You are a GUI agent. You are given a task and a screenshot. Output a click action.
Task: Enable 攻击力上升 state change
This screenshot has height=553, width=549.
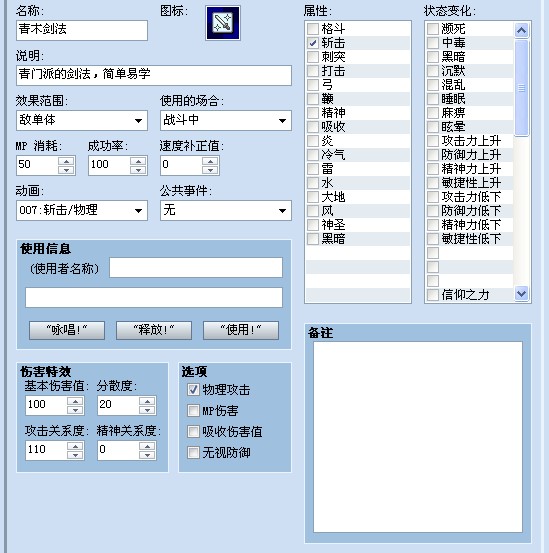(433, 141)
